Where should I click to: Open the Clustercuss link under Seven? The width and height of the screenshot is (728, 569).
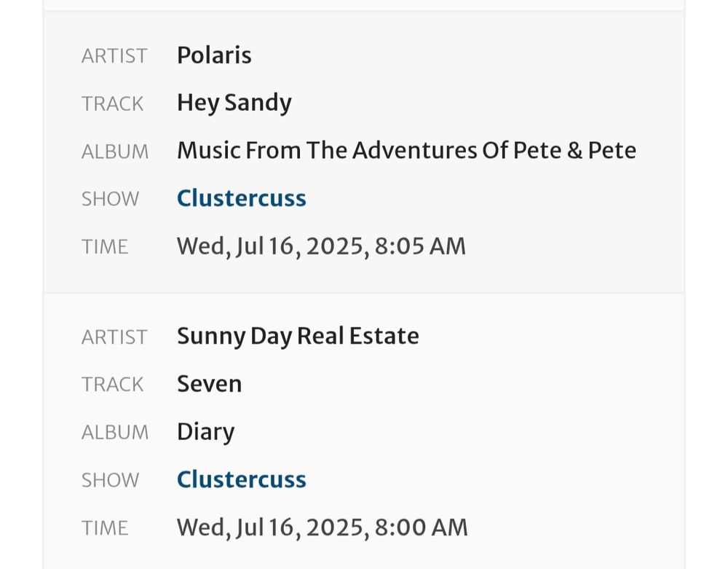241,479
